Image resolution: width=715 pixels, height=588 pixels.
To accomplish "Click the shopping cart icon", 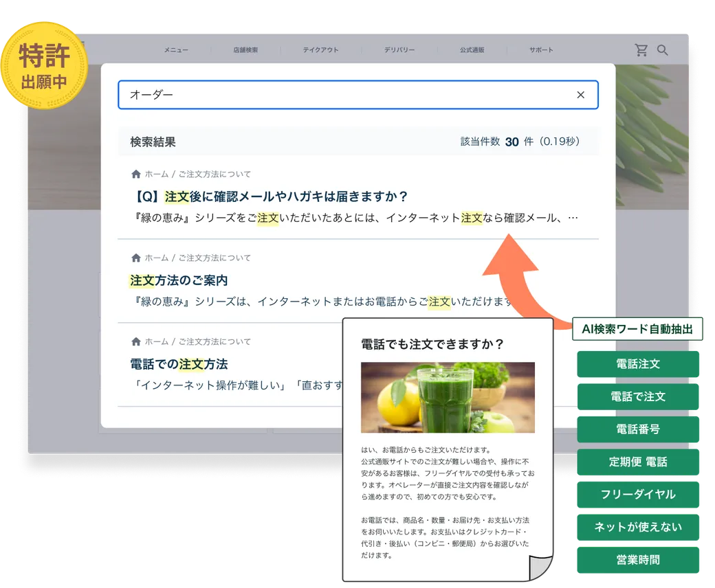I will point(641,50).
